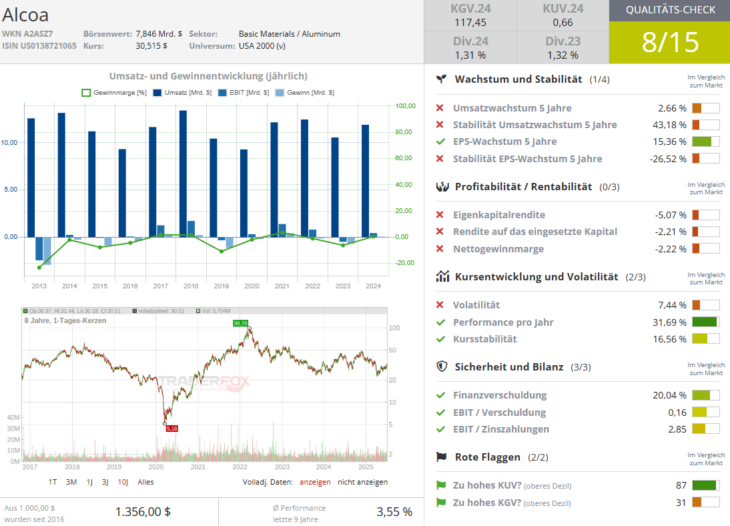Viewport: 730px width, 526px height.
Task: Click the red X beside Stabilität EPS-Wachstum 5 Jahre
Action: tap(439, 159)
